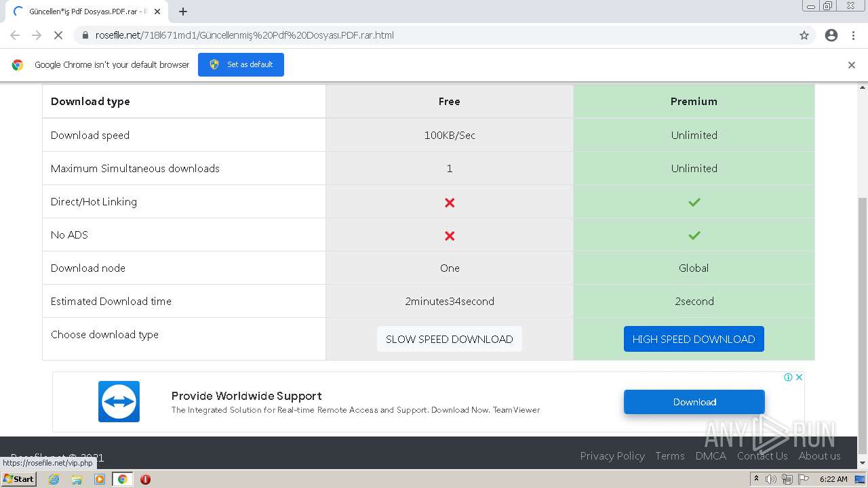Click the HIGH SPEED DOWNLOAD button
Image resolution: width=868 pixels, height=488 pixels.
[694, 339]
